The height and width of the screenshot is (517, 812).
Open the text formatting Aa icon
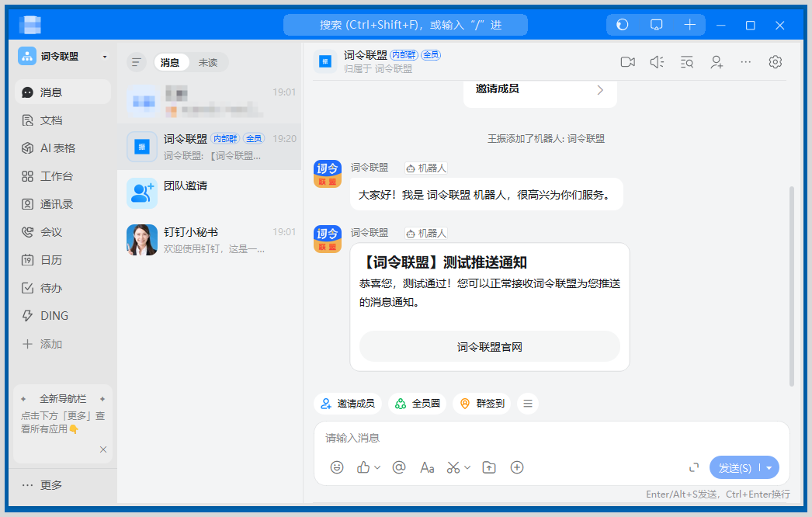[x=427, y=467]
